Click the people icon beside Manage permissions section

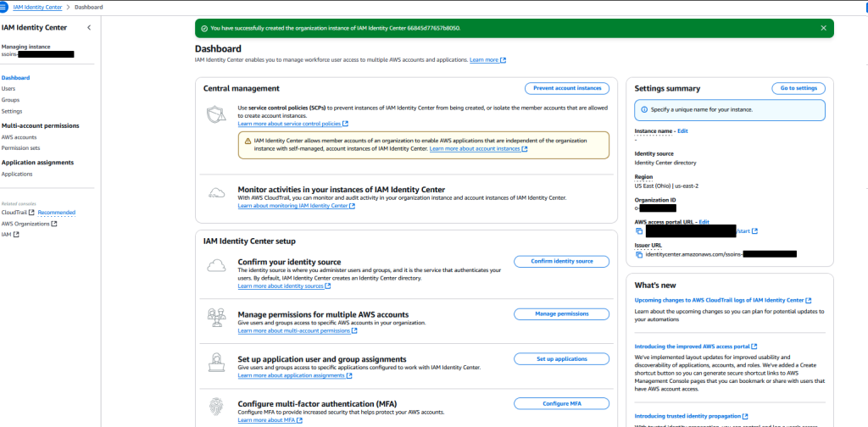click(216, 318)
